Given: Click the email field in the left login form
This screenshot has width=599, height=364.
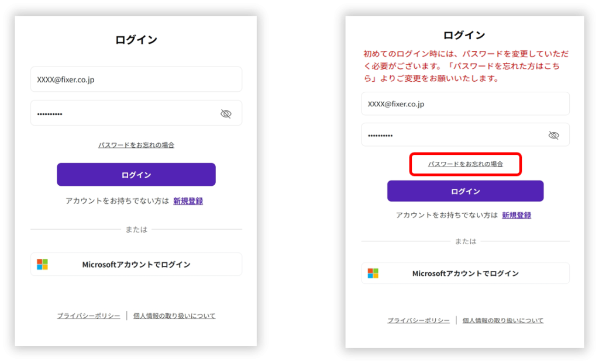Looking at the screenshot, I should click(x=136, y=79).
